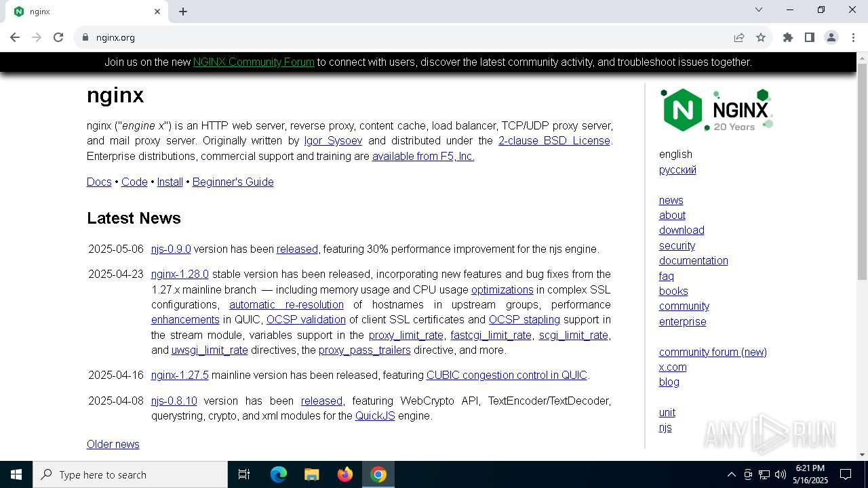The height and width of the screenshot is (488, 868).
Task: Expand the tab search dropdown chevron
Action: (x=759, y=9)
